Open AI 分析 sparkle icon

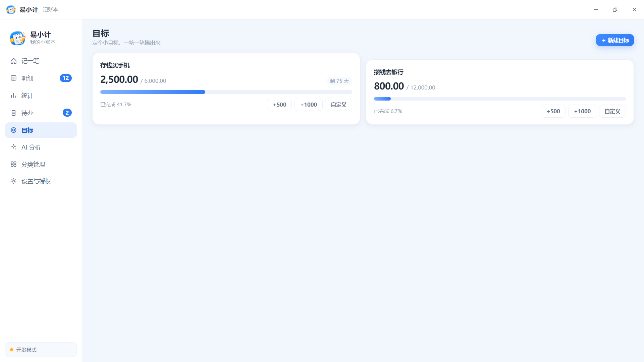click(13, 147)
